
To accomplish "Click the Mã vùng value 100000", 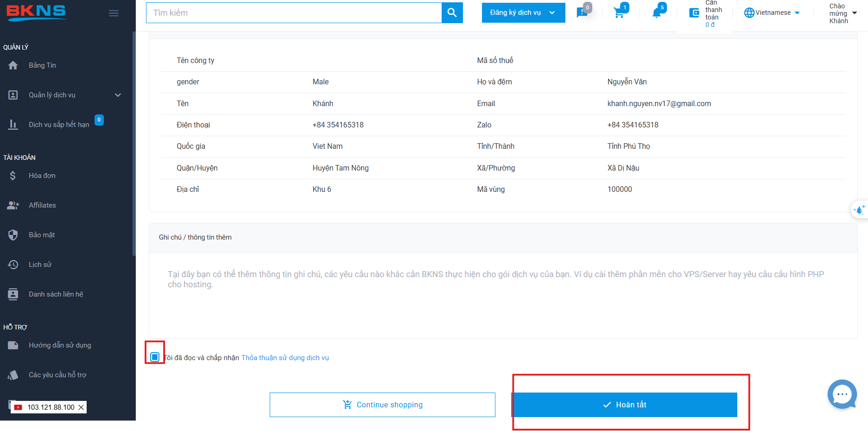I will (x=620, y=190).
